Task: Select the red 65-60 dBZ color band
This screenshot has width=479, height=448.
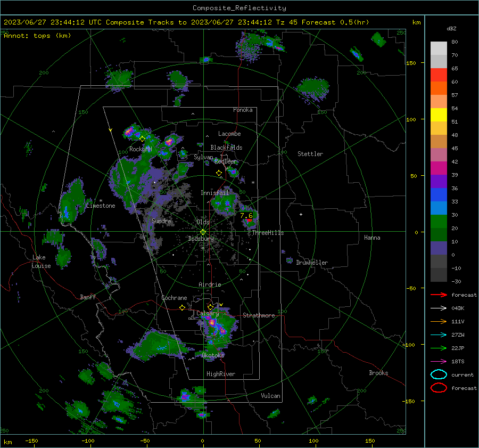Action: pos(439,75)
